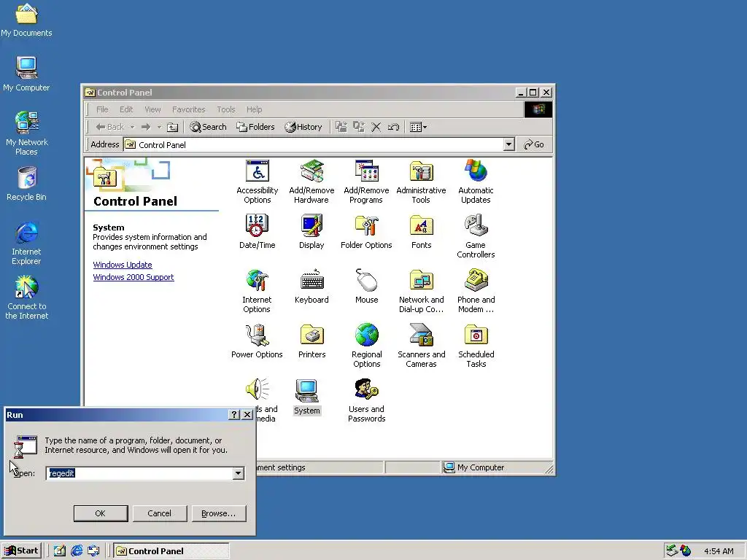Screen dimensions: 747x560
Task: Open Scanners and Cameras
Action: click(421, 346)
